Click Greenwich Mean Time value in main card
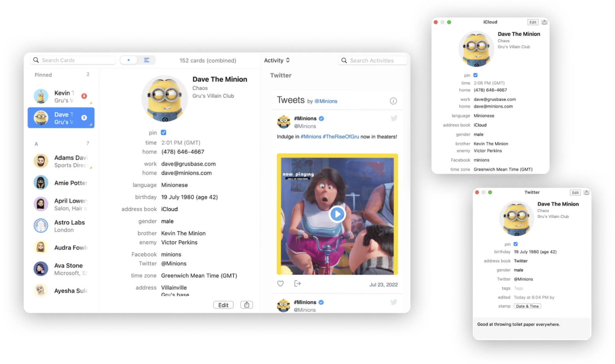The height and width of the screenshot is (364, 615). click(199, 276)
